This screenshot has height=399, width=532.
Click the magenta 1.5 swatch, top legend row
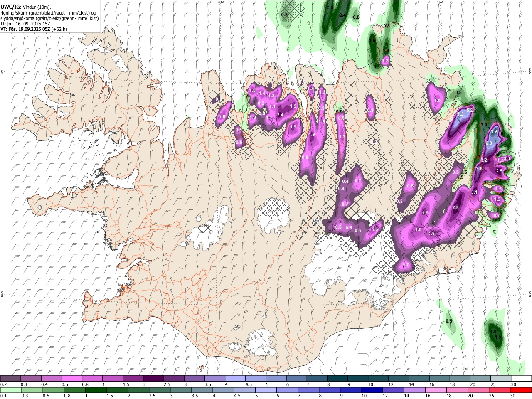[x=133, y=379]
